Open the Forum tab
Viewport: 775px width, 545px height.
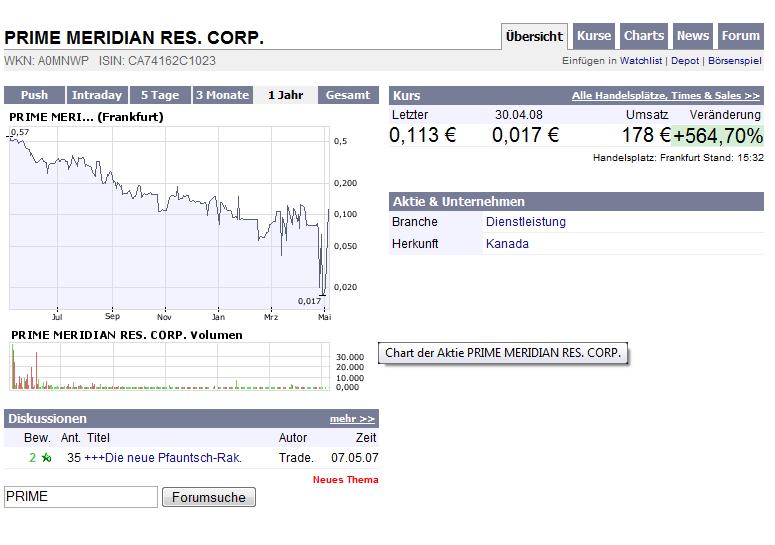[x=740, y=36]
